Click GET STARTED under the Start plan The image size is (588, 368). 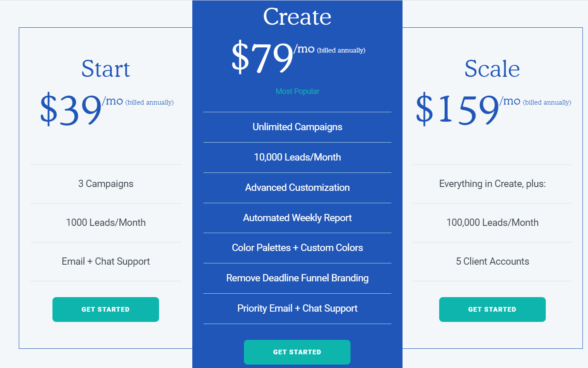[x=105, y=309]
